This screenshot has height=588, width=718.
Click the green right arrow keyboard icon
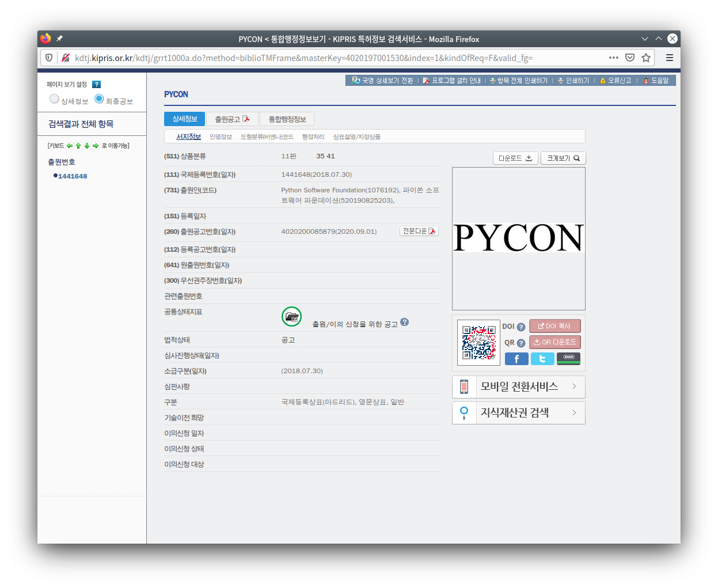click(96, 146)
